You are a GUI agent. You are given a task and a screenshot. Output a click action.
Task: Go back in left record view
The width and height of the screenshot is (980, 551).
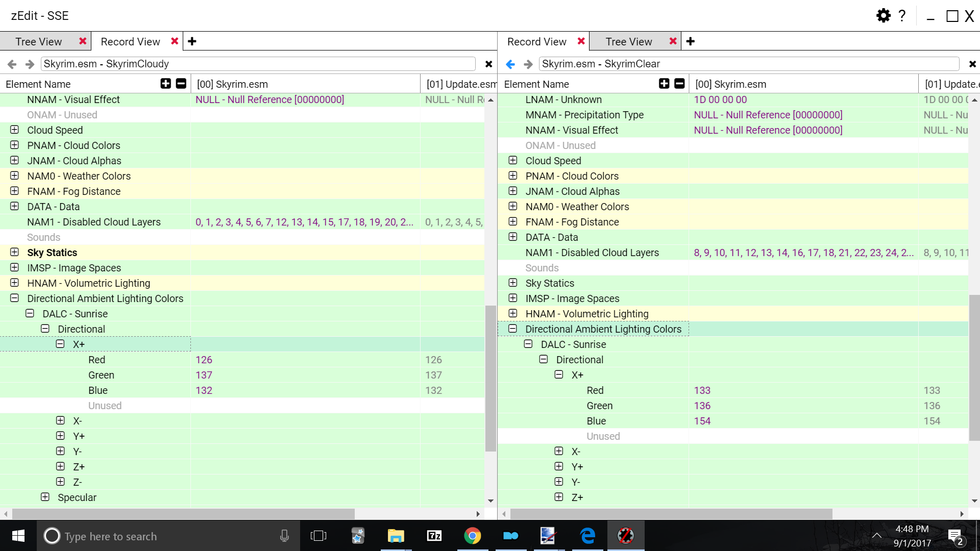tap(12, 64)
